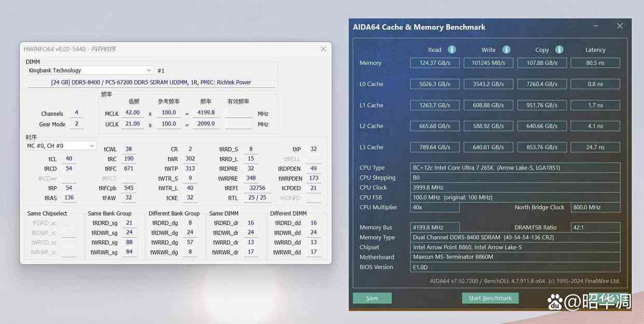Expand the MC #0, CH #0 selector
This screenshot has height=324, width=644.
(x=92, y=146)
